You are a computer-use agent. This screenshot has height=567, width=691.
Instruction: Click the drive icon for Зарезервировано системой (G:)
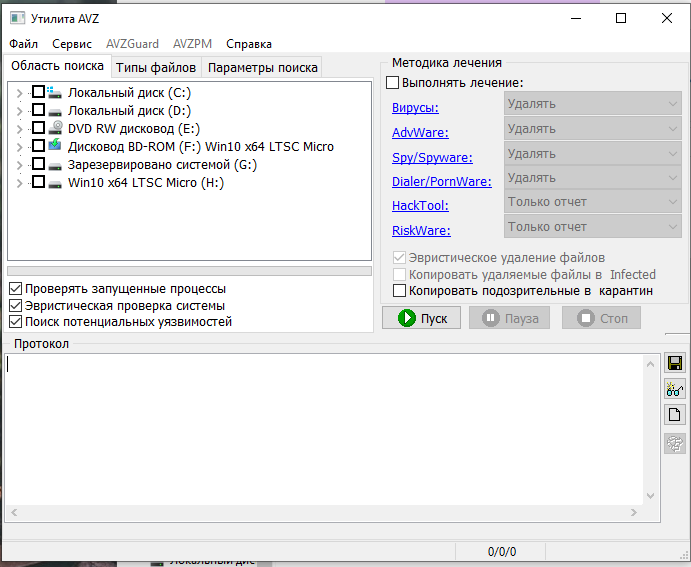(55, 166)
